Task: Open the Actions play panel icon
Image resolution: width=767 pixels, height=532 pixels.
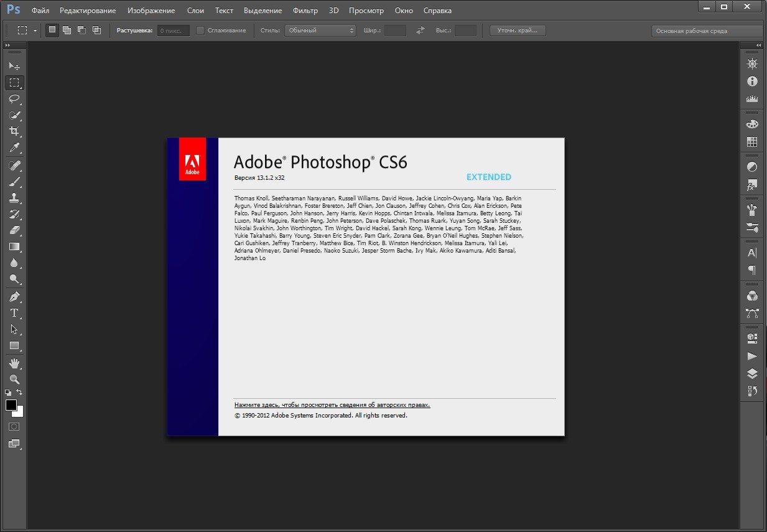Action: [x=752, y=356]
